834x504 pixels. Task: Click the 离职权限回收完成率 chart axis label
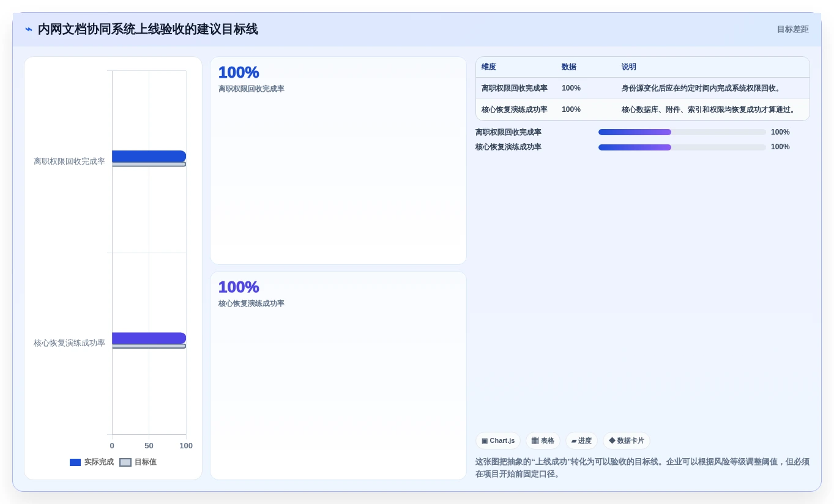coord(69,161)
